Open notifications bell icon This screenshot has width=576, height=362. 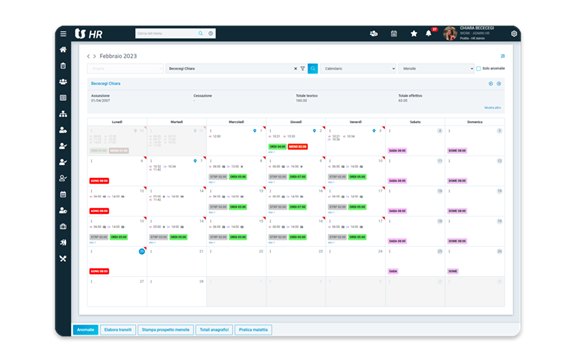click(x=428, y=34)
